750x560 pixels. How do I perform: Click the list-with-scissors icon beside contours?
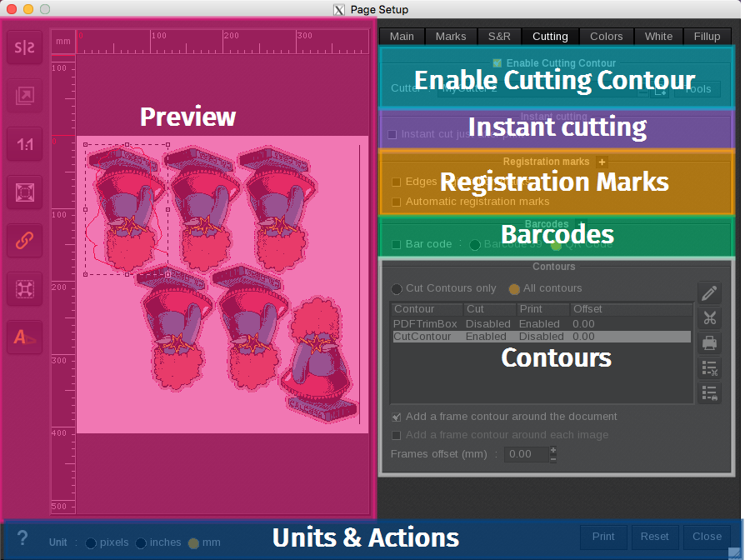click(709, 367)
